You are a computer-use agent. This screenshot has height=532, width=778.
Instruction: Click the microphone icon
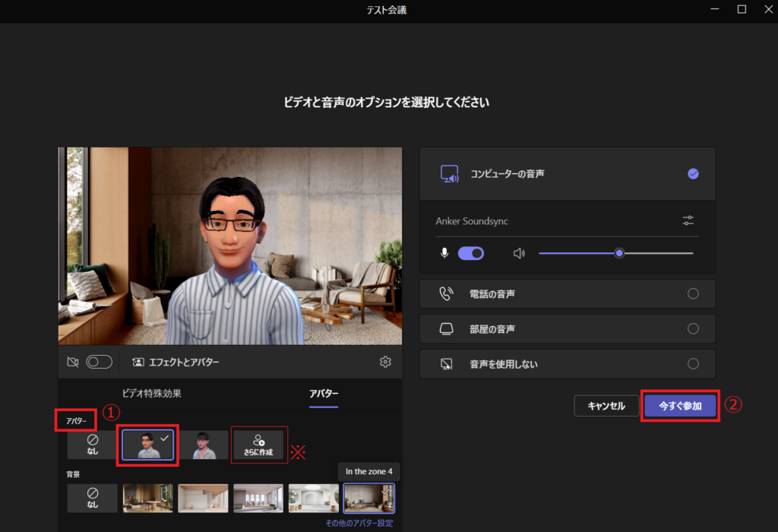(x=445, y=253)
